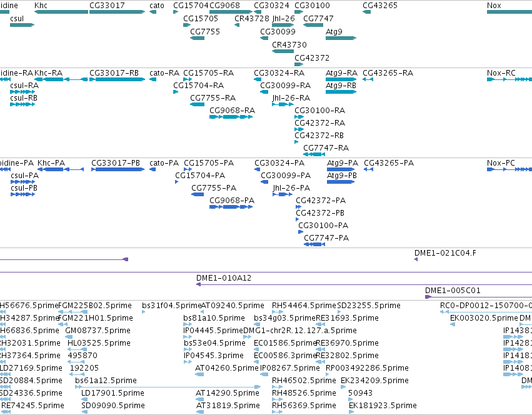
Task: Select the CG30100-PA protein
Action: coord(301,232)
